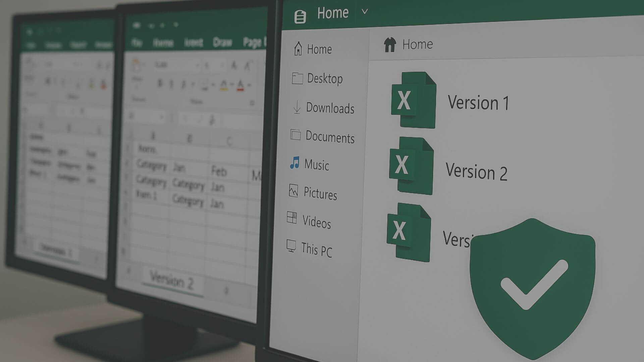Open the Draw ribbon tab in middle Excel window
This screenshot has width=644, height=362.
[x=222, y=42]
